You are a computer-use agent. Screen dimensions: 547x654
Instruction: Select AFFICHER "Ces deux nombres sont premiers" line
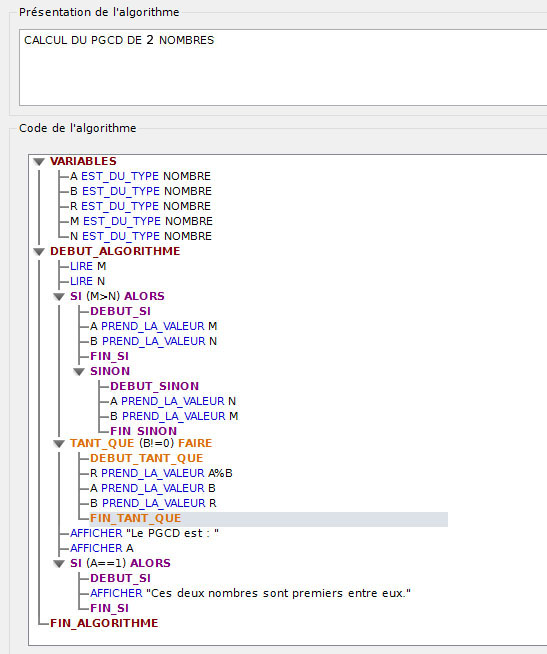coord(250,594)
